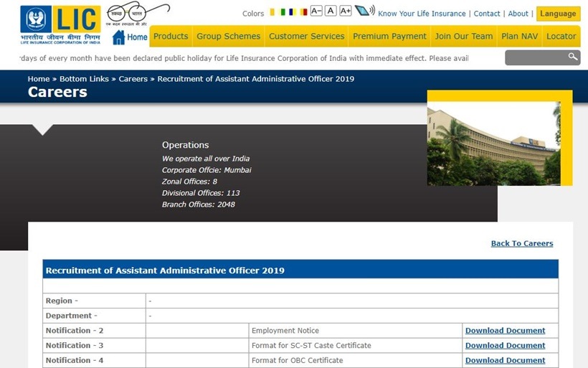Go to Careers in breadcrumb
Viewport: 588px width, 368px height.
coord(133,79)
